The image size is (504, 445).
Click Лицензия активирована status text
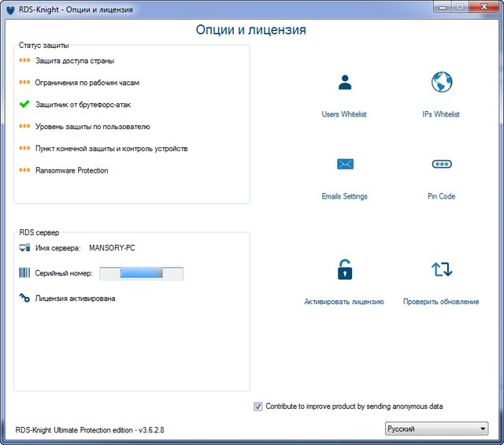tap(76, 299)
